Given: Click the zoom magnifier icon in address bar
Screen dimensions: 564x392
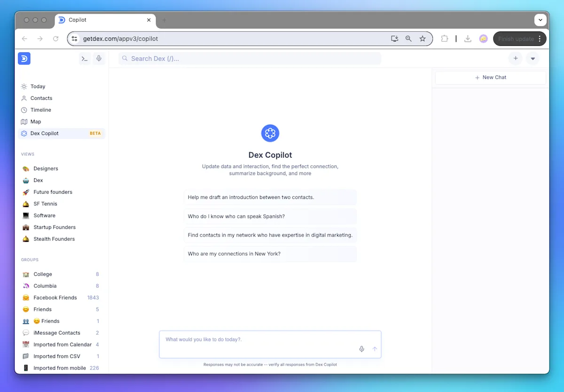Looking at the screenshot, I should (x=408, y=39).
